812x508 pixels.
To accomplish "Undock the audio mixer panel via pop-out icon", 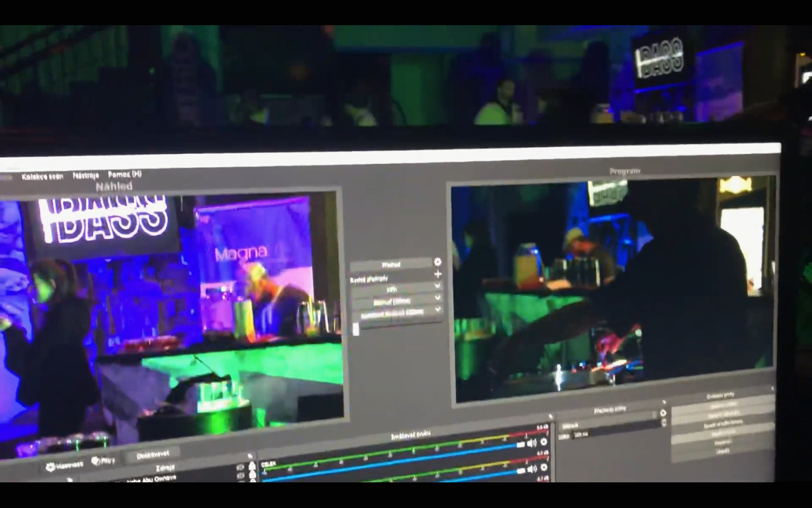I will click(551, 417).
